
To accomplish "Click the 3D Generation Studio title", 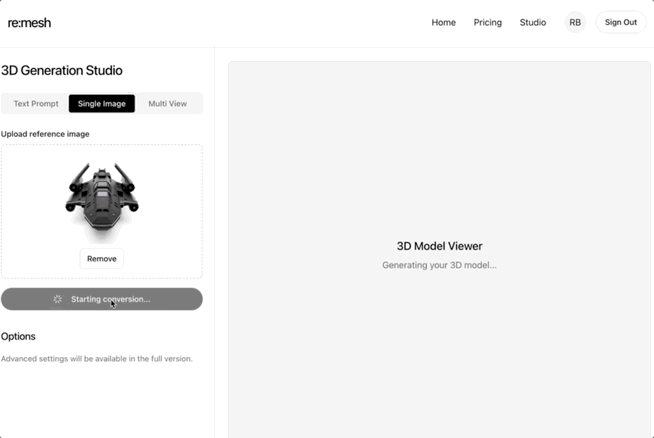I will pyautogui.click(x=62, y=70).
